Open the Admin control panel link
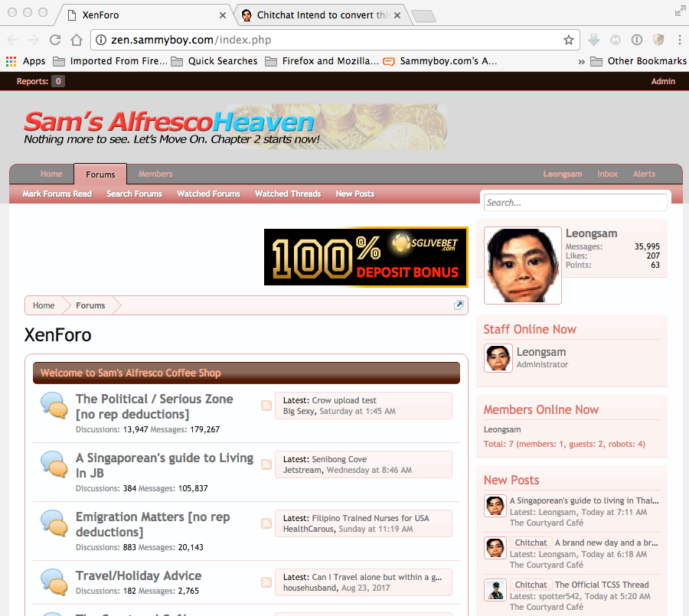The image size is (689, 616). (663, 81)
